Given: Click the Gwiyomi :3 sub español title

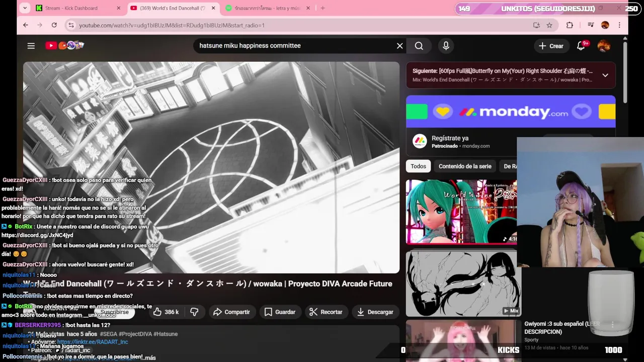Looking at the screenshot, I should coord(562,328).
